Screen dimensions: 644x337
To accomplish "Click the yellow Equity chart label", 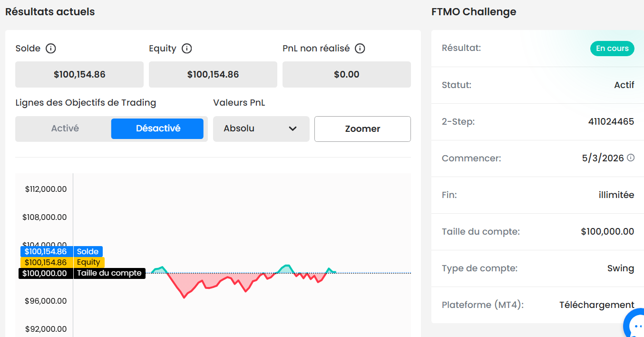I will [89, 262].
